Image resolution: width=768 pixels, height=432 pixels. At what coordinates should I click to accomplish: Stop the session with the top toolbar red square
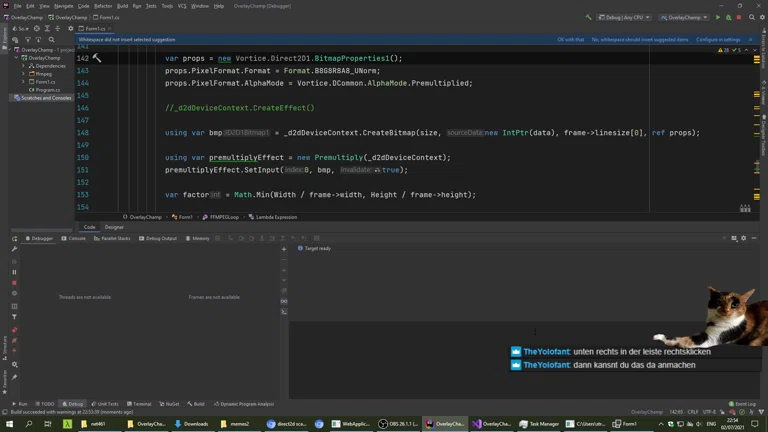click(739, 17)
